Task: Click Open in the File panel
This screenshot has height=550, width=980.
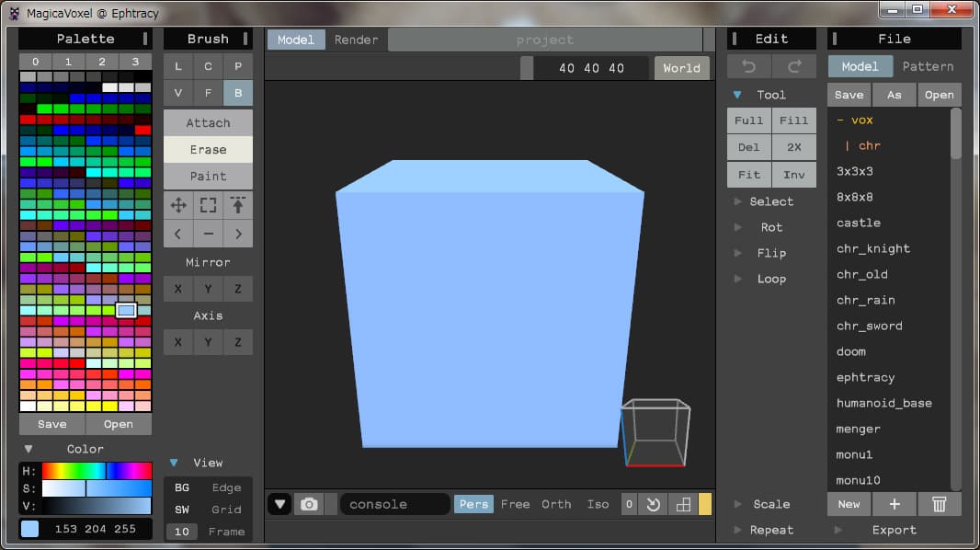Action: tap(939, 95)
